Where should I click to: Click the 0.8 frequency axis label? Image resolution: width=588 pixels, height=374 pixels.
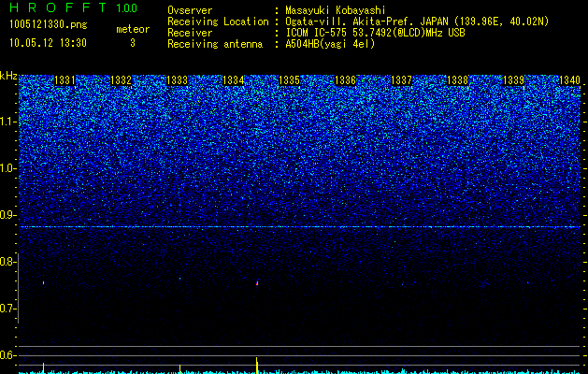coord(7,262)
